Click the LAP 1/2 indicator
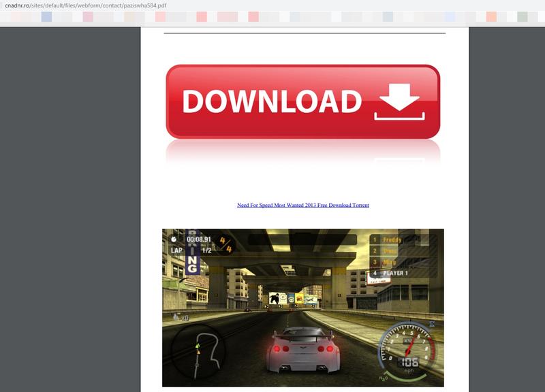Image resolution: width=545 pixels, height=392 pixels. point(192,250)
